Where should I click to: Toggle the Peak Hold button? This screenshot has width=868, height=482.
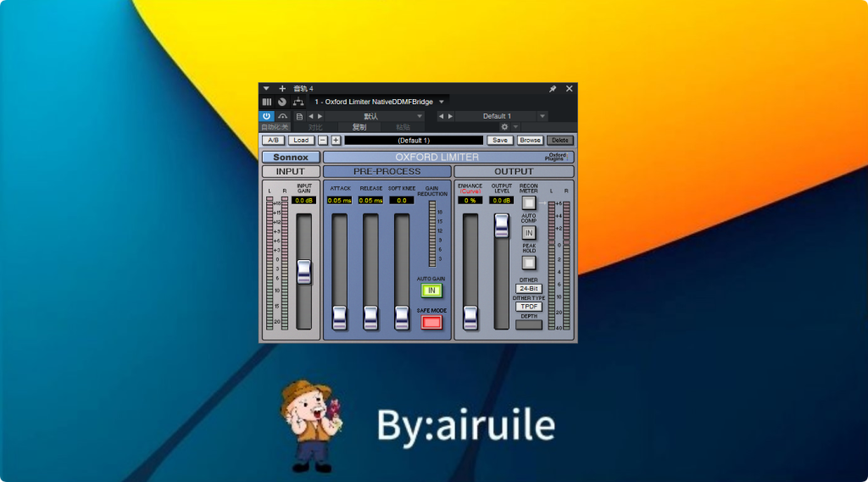pyautogui.click(x=529, y=263)
